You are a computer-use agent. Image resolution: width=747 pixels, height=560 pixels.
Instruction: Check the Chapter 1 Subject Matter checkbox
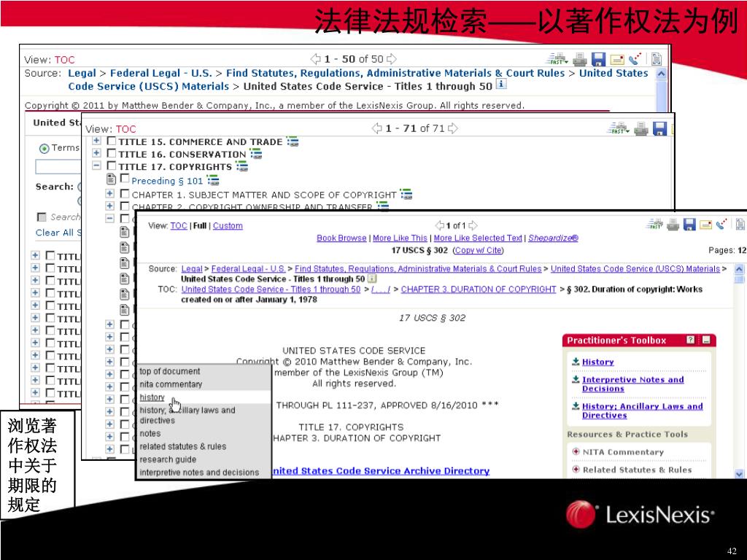[x=125, y=194]
